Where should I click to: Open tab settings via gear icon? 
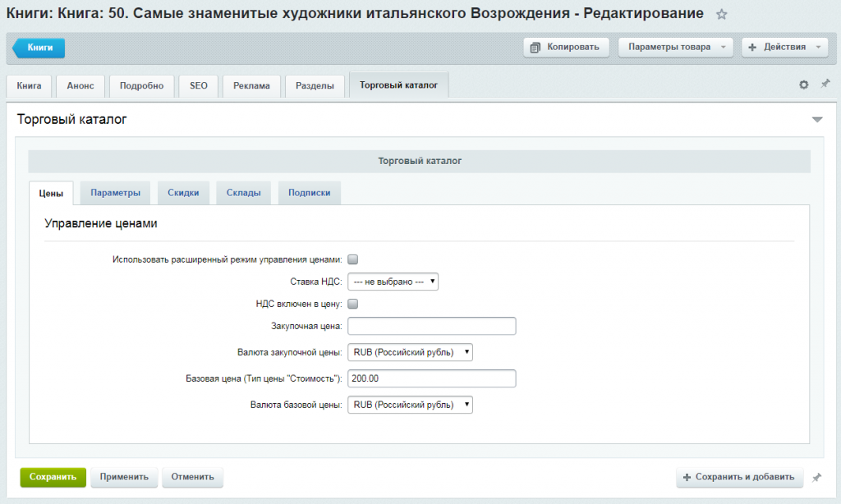[803, 85]
